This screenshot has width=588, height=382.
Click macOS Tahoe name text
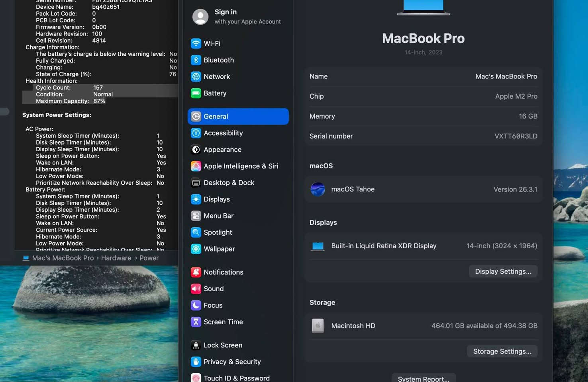click(x=353, y=189)
